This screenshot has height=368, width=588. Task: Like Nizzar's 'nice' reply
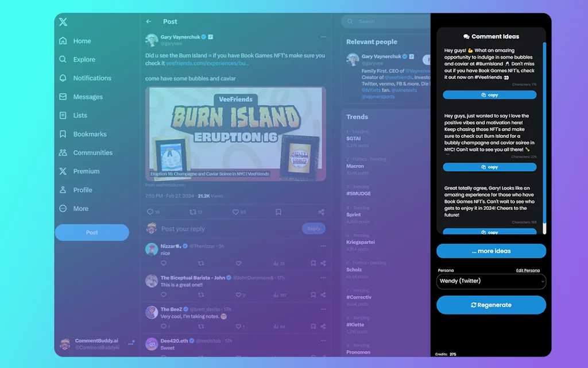(x=239, y=263)
